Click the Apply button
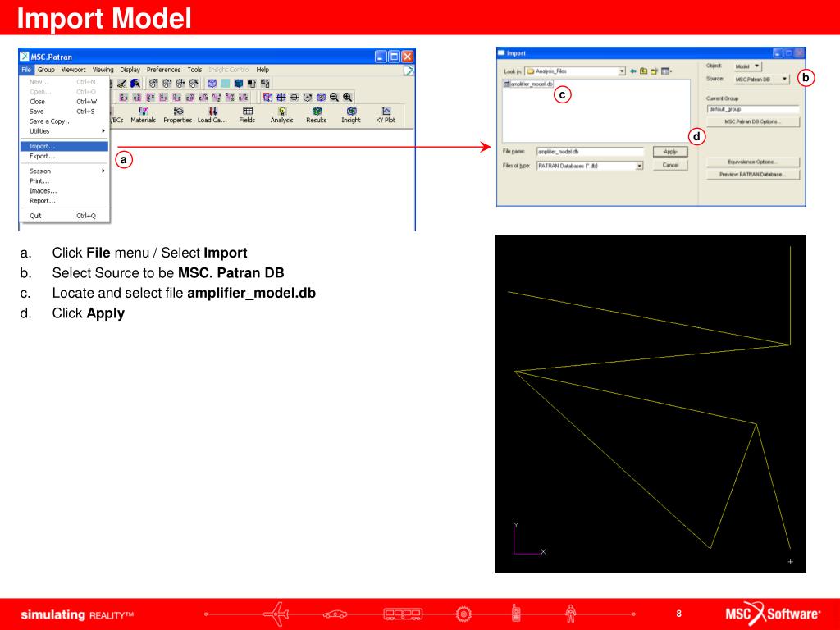Viewport: 840px width, 630px height. click(670, 152)
